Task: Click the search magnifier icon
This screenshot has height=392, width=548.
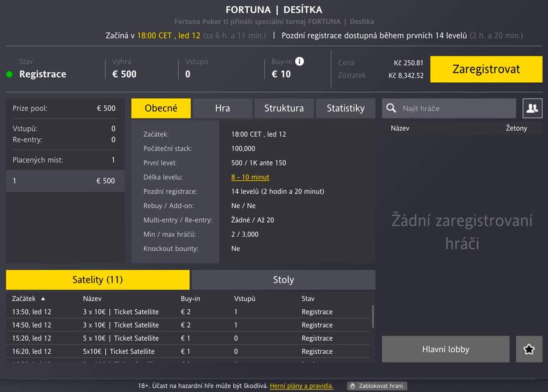Action: coord(391,108)
